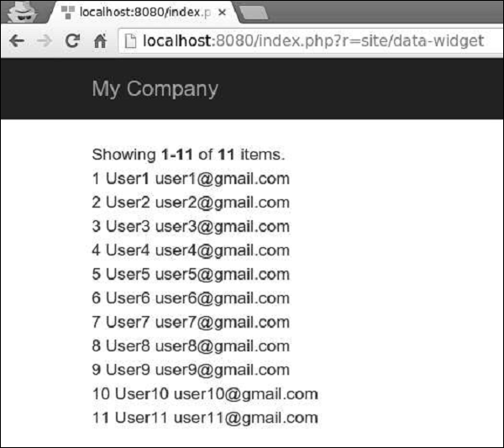Click the user9@gmail.com row

click(x=222, y=370)
